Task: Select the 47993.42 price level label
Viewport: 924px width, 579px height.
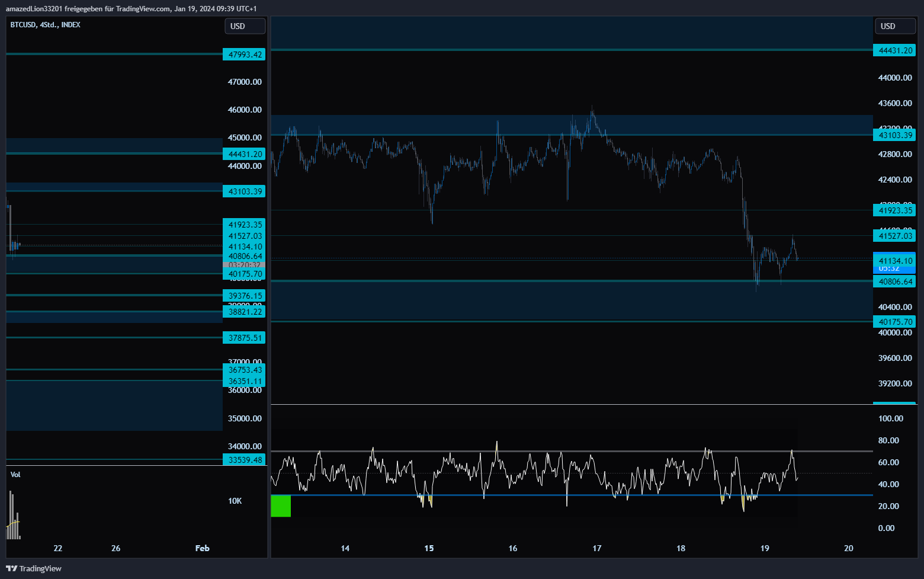Action: [x=244, y=55]
